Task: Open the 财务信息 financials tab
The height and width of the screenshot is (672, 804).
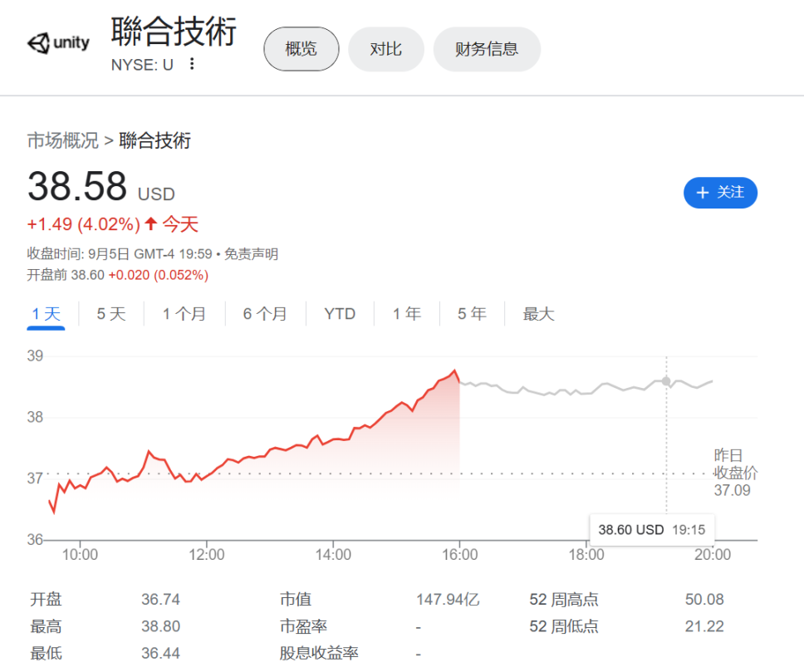Action: coord(487,49)
